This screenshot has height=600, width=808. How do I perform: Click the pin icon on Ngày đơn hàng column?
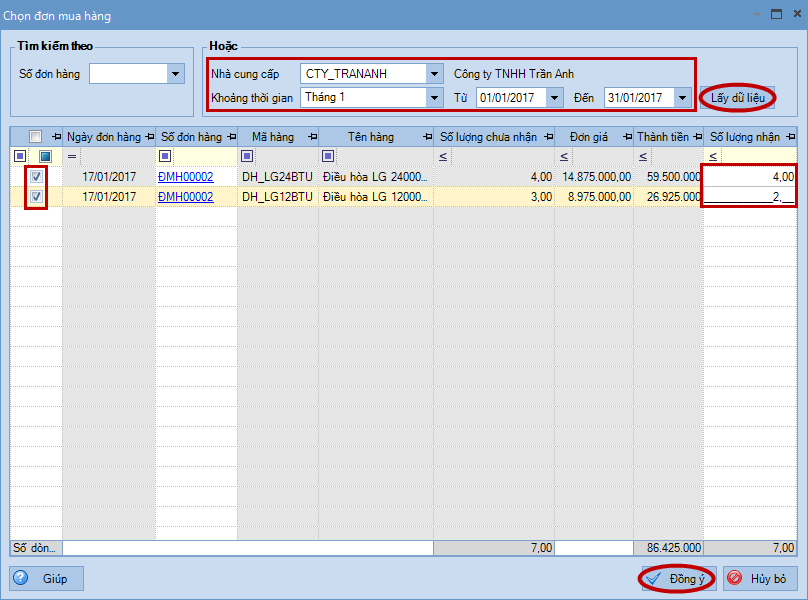pos(149,137)
